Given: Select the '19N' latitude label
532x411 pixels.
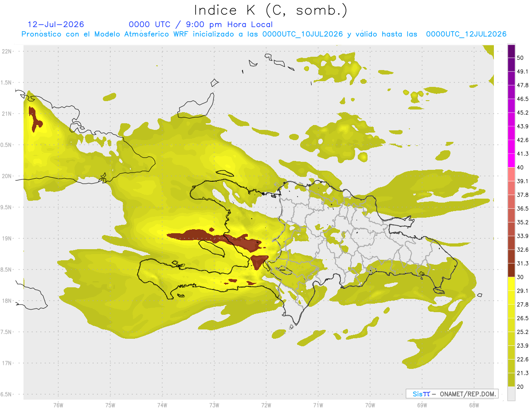Looking at the screenshot, I should 7,239.
